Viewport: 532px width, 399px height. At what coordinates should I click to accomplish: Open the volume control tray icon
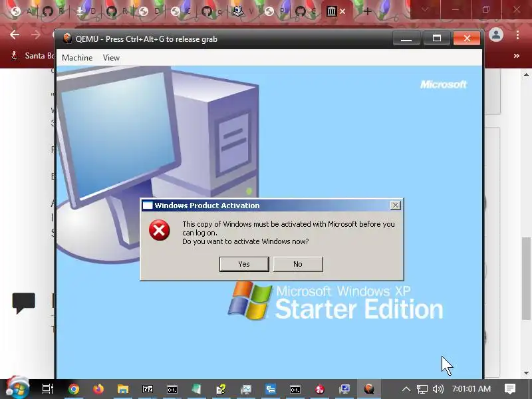click(438, 389)
